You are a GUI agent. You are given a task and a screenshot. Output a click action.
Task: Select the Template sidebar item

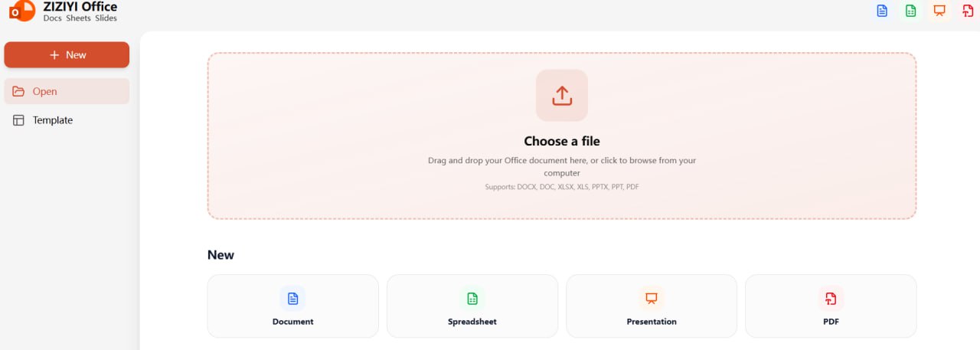click(x=67, y=120)
